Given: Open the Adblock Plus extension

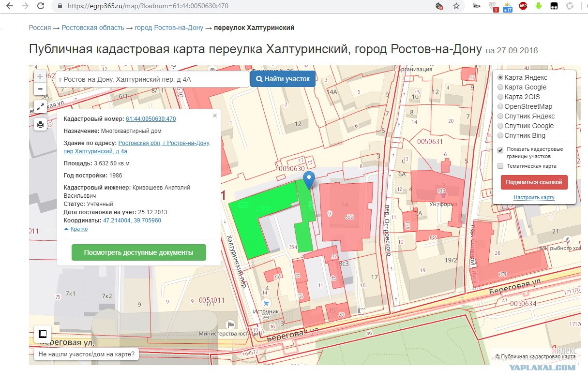Looking at the screenshot, I should 523,6.
